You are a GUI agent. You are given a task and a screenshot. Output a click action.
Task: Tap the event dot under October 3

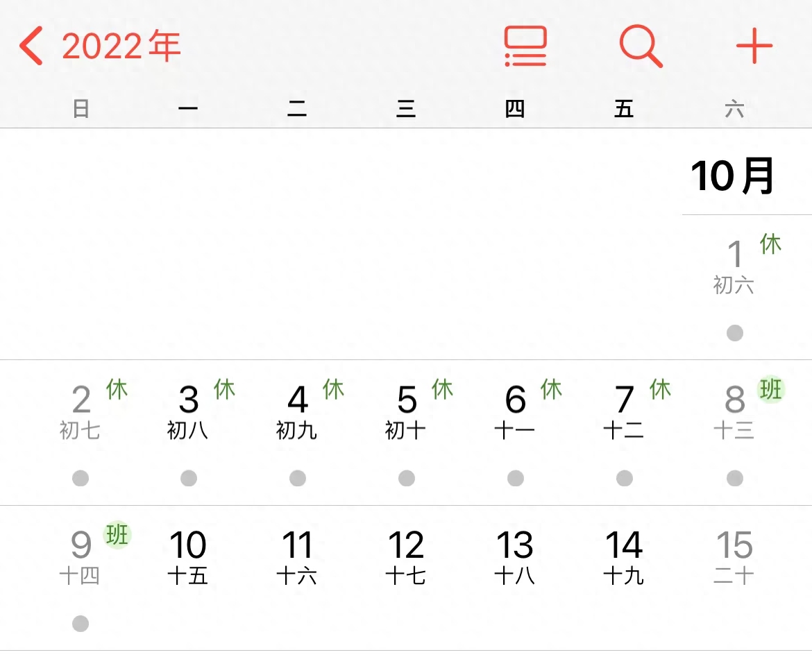189,478
